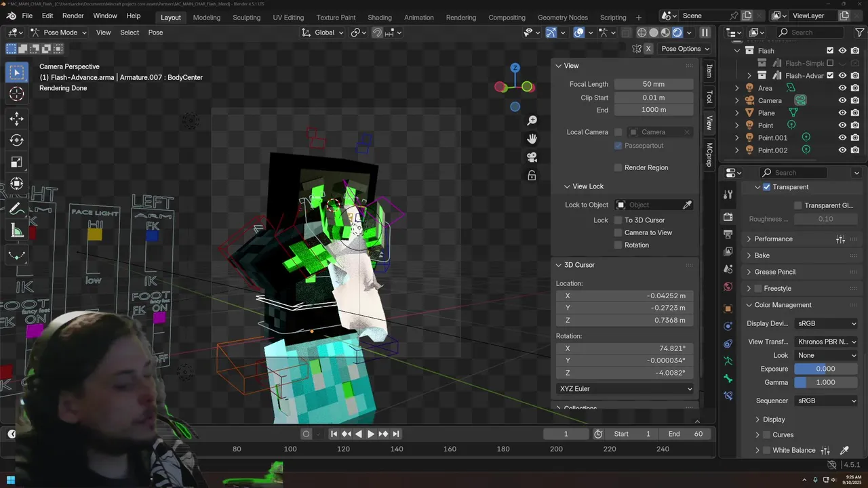The width and height of the screenshot is (868, 488).
Task: Click the Lock to Object eyedropper
Action: point(687,205)
